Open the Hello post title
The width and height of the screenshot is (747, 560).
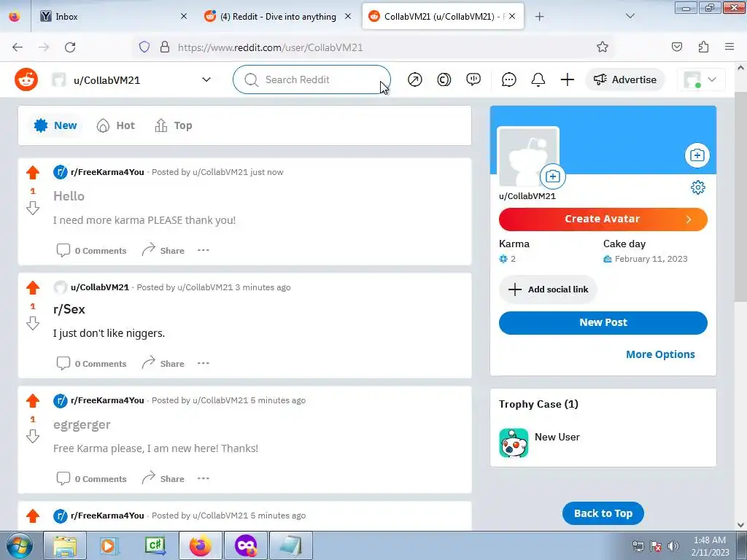click(x=69, y=196)
